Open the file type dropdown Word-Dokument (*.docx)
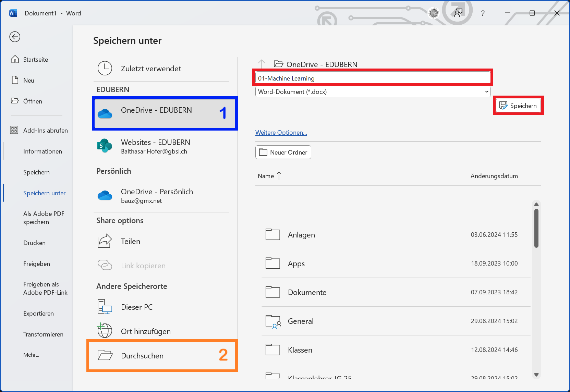This screenshot has height=392, width=570. click(373, 91)
